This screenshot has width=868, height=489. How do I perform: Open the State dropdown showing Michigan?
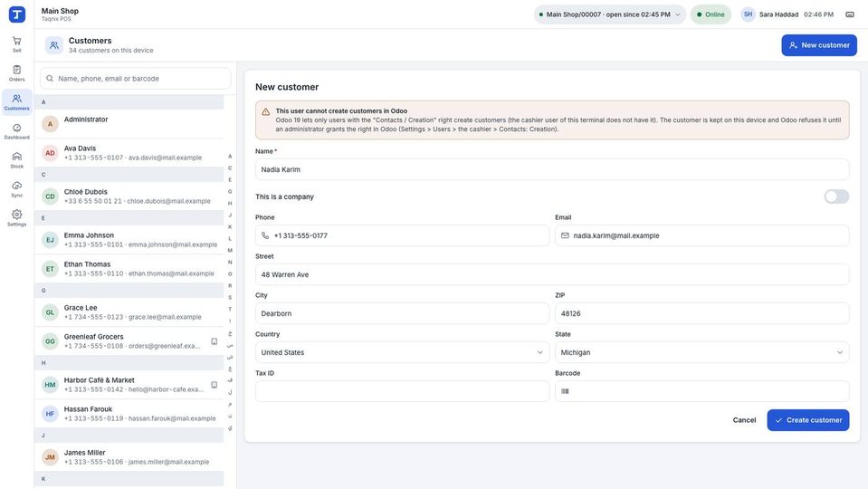[x=702, y=352]
